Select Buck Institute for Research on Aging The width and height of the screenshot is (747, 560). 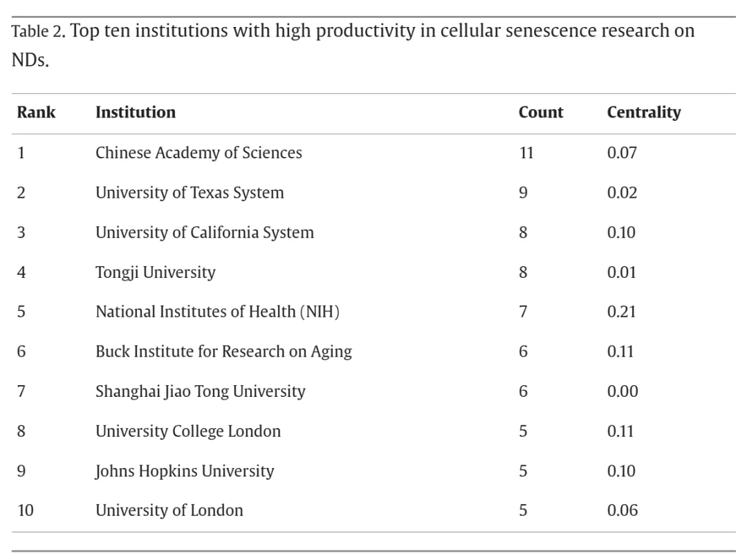click(223, 351)
